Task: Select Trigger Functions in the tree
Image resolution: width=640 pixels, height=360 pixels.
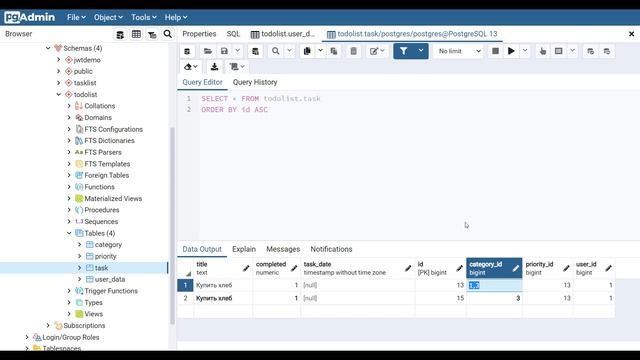Action: [x=111, y=291]
